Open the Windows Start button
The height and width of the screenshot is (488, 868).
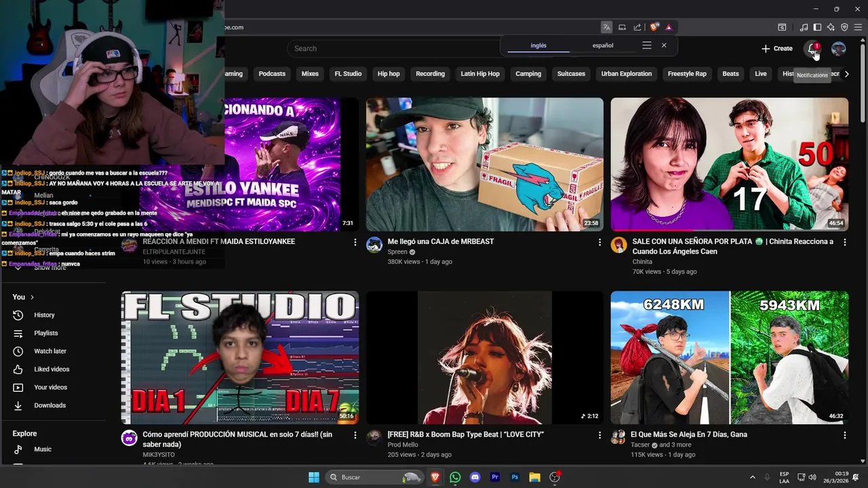[x=314, y=477]
